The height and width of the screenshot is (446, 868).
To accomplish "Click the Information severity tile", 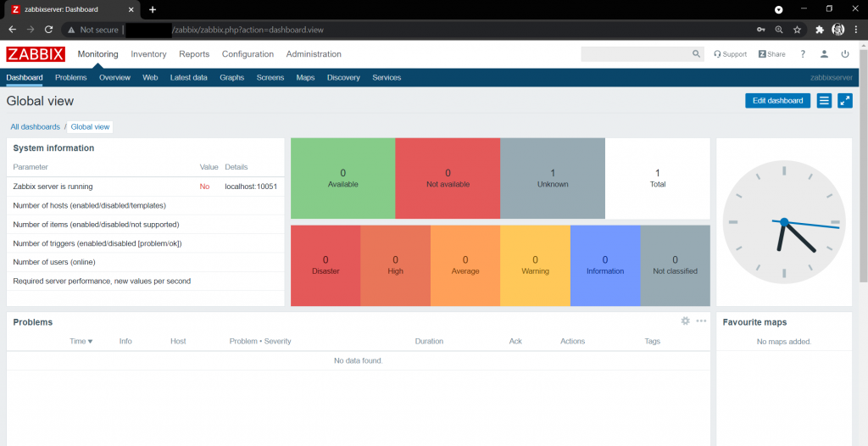I will tap(605, 265).
